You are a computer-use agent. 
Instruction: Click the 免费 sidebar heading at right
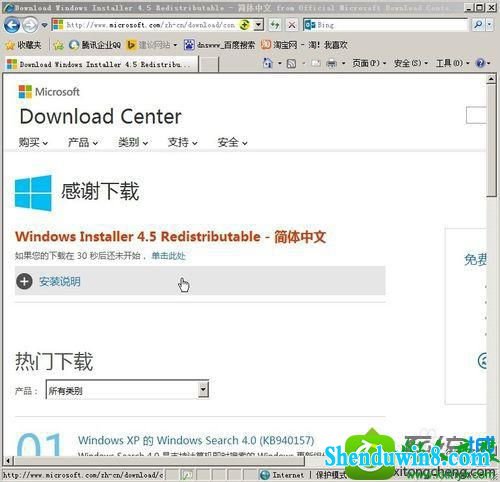(475, 259)
